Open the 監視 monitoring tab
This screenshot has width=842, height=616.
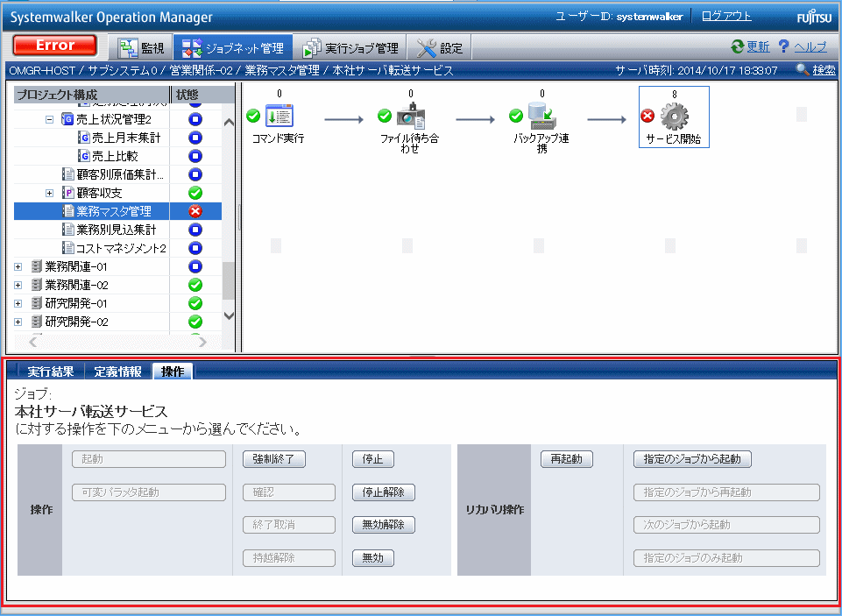click(x=141, y=48)
